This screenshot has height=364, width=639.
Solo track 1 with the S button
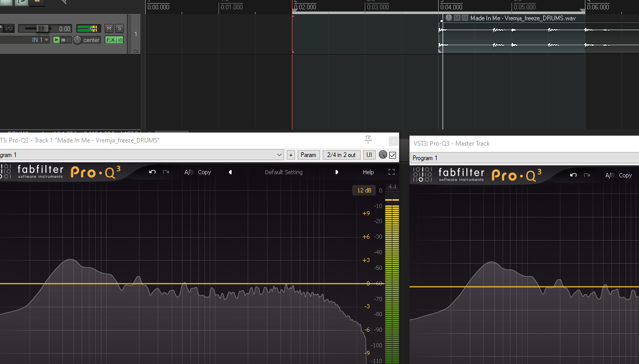pyautogui.click(x=119, y=29)
